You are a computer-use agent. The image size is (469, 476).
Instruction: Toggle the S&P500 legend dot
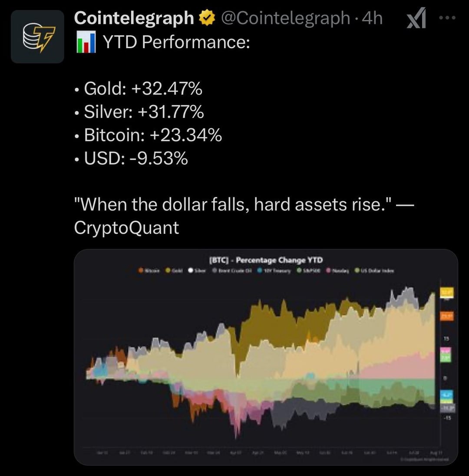(299, 270)
